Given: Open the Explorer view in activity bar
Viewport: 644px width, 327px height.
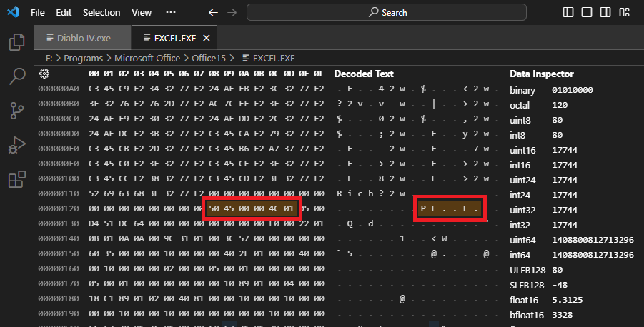Looking at the screenshot, I should click(x=17, y=42).
